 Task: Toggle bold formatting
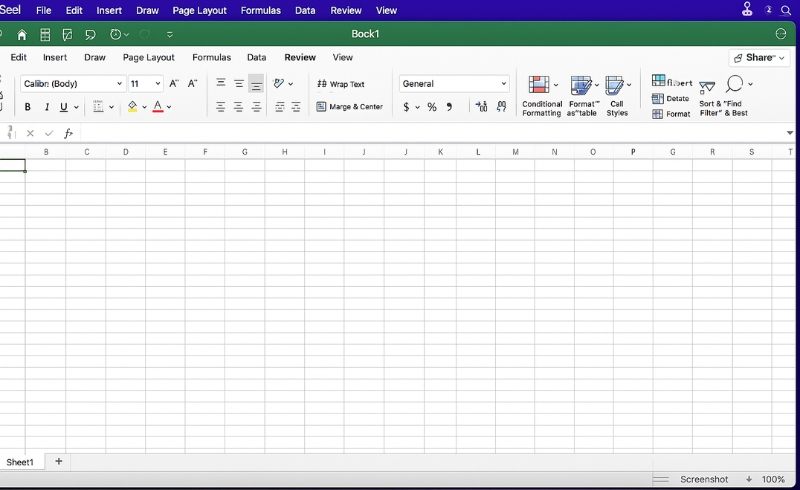[28, 107]
